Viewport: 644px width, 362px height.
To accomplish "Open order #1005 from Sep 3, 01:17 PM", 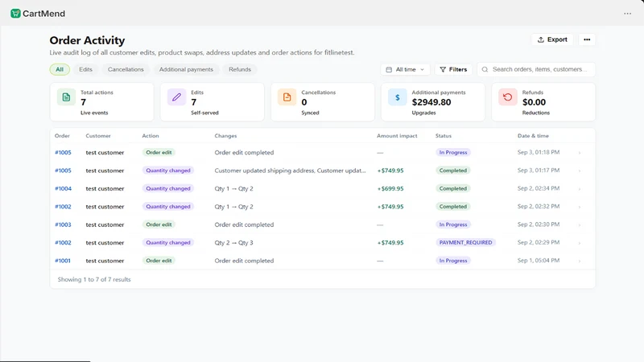I will point(63,171).
